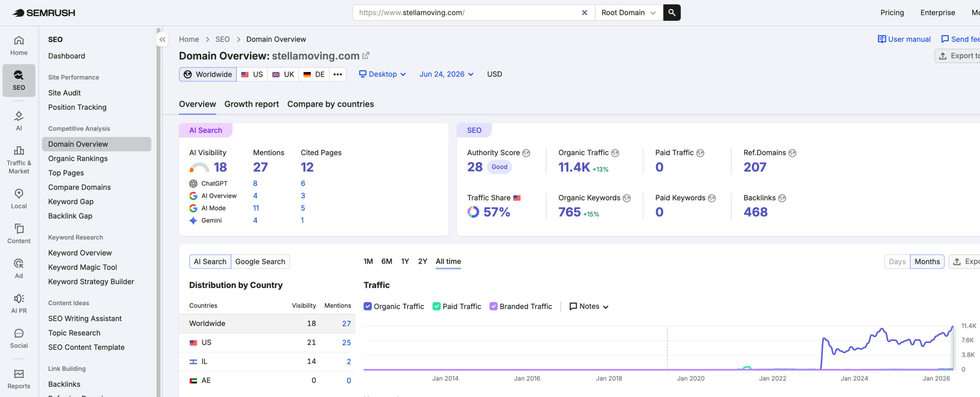Screen dimensions: 980x397
Task: Open the AI PR sidebar icon
Action: [x=19, y=303]
